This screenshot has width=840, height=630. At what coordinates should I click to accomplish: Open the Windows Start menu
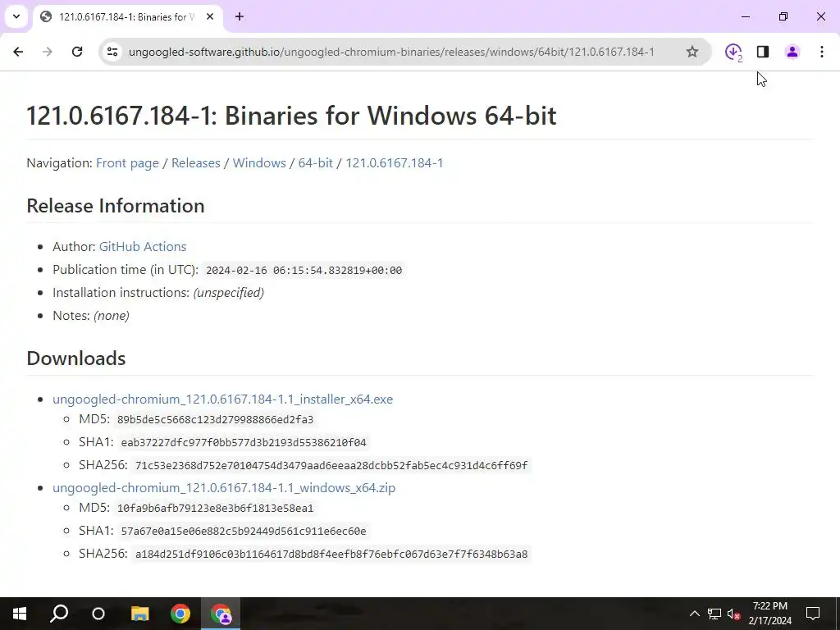point(20,614)
